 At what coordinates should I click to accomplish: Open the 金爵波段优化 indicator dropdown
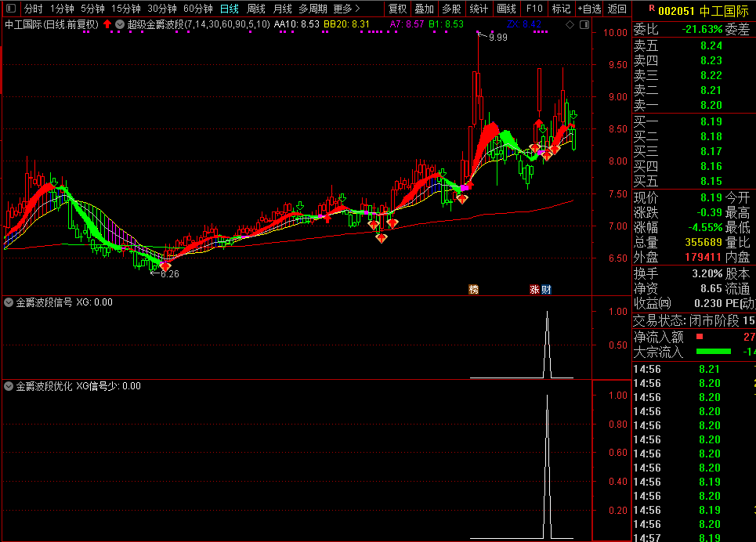coord(9,385)
